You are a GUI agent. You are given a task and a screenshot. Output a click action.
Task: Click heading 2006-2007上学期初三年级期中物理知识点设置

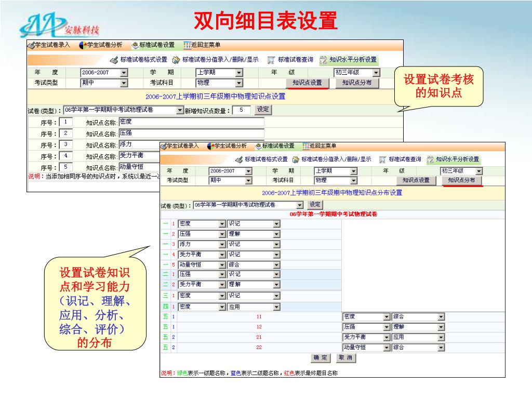[216, 96]
